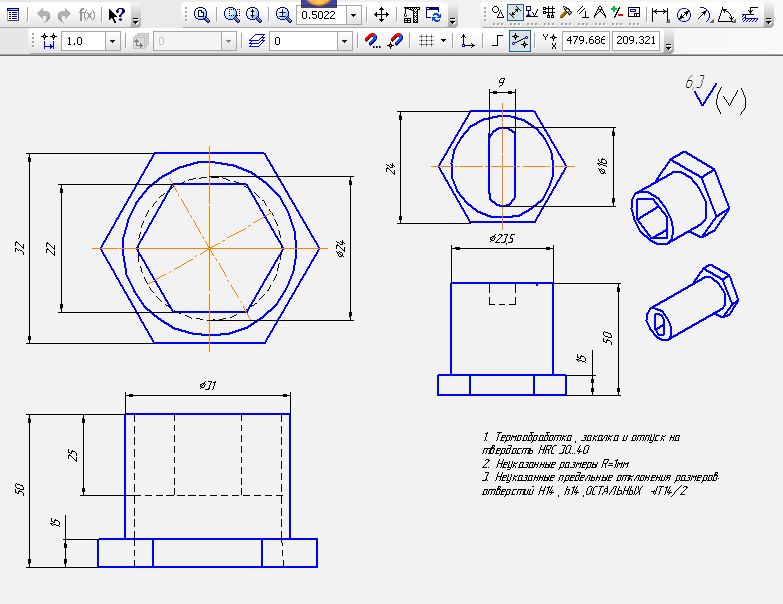The width and height of the screenshot is (783, 604).
Task: Activate the context help pointer
Action: point(116,15)
